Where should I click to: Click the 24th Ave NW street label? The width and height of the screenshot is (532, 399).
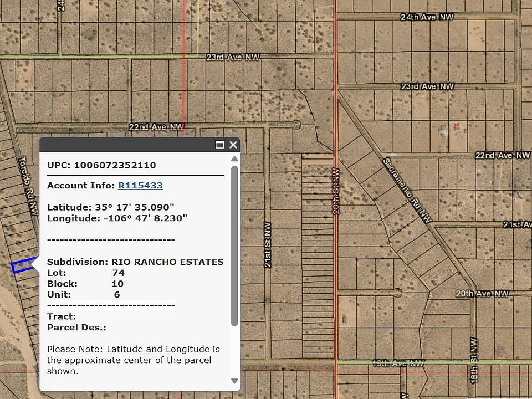pyautogui.click(x=427, y=17)
